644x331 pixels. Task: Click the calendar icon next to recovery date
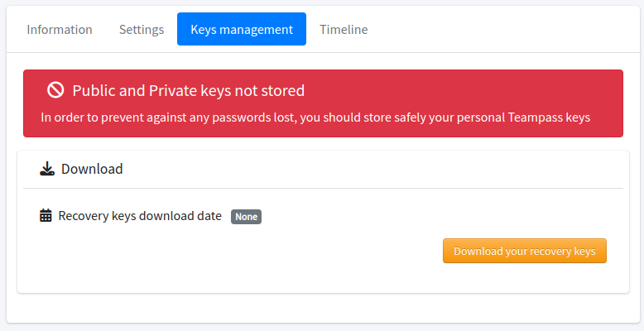[46, 216]
